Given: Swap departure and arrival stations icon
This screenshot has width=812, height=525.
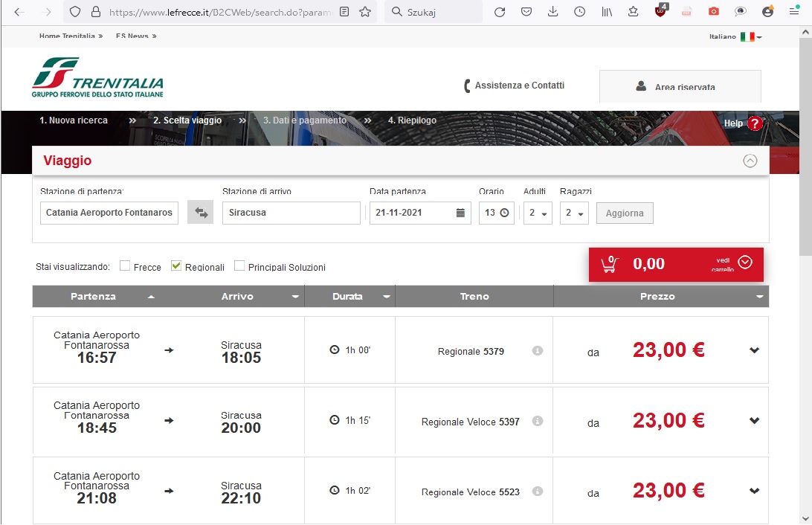Looking at the screenshot, I should click(201, 212).
